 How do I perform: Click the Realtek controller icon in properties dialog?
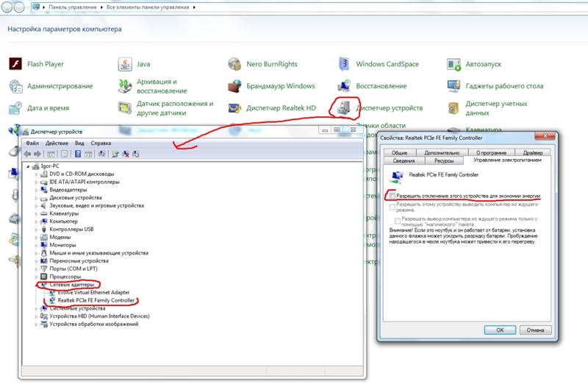click(397, 176)
